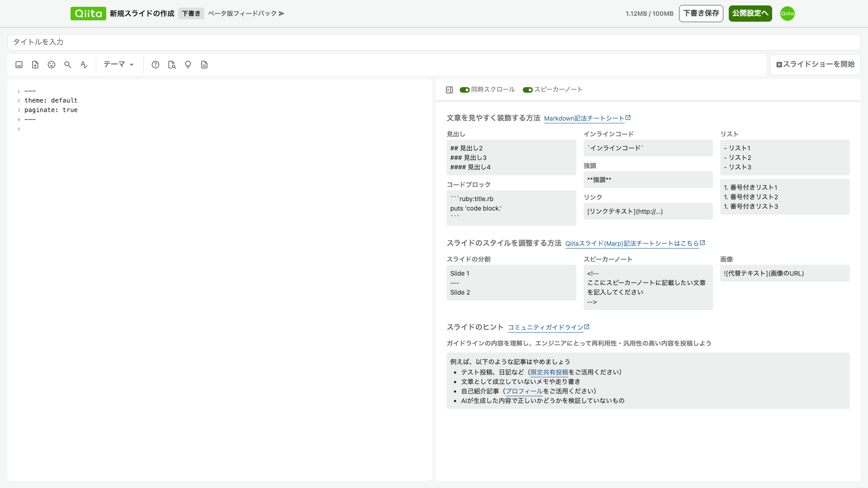Open the コミュニティガイドライン link
The width and height of the screenshot is (868, 488).
pos(549,328)
